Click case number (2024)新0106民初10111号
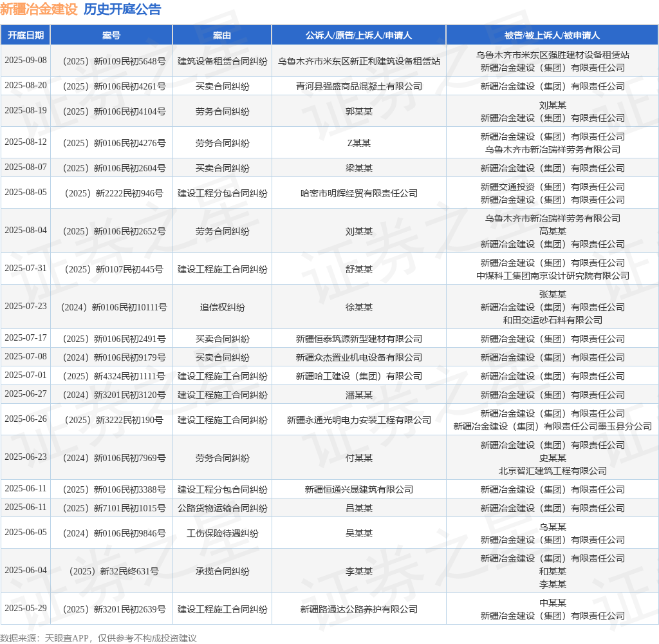 (114, 307)
